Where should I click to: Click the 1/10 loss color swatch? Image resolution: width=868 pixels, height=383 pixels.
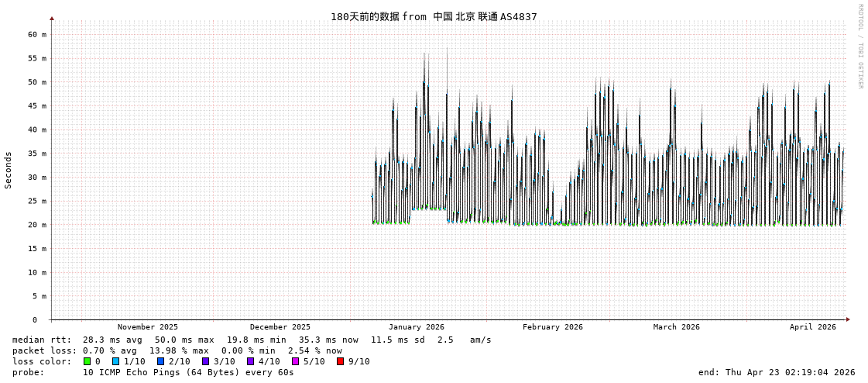click(x=116, y=361)
